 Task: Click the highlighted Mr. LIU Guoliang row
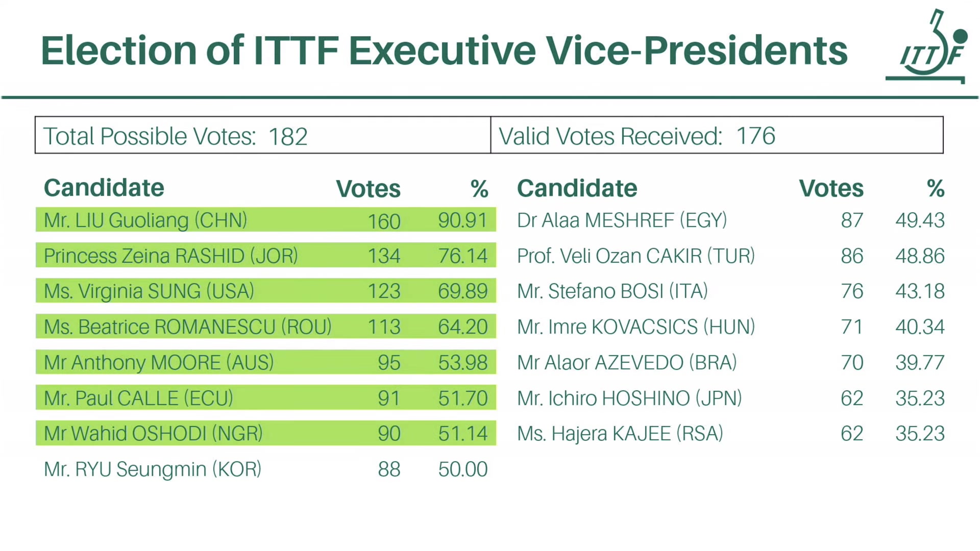265,220
